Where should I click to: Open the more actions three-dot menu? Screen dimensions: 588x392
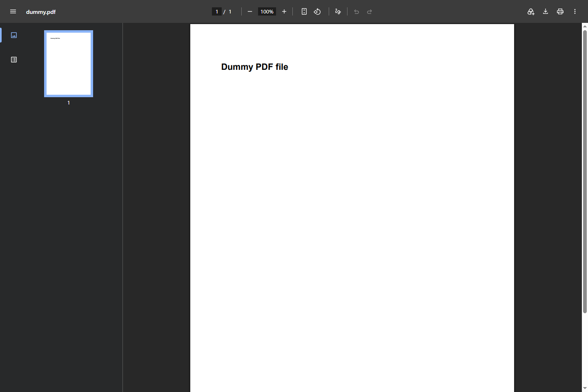coord(575,11)
